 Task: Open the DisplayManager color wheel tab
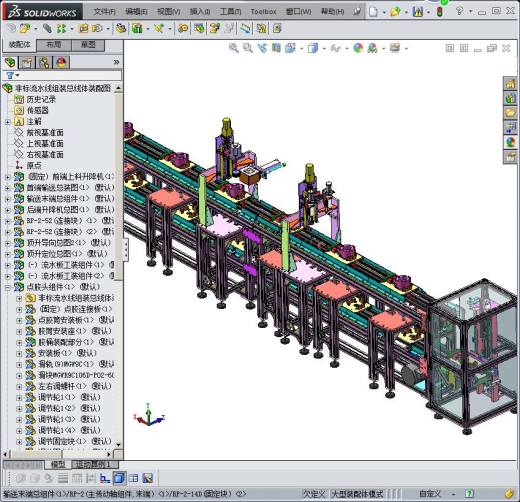tap(61, 62)
